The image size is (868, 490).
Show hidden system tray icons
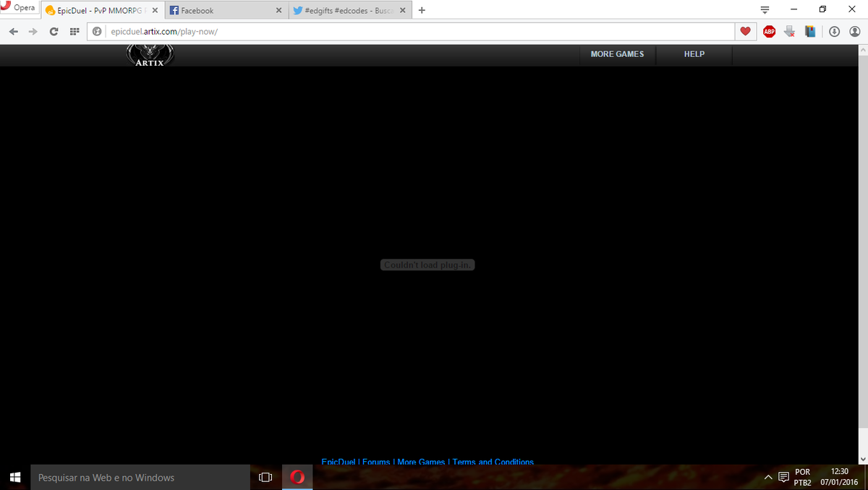pyautogui.click(x=768, y=477)
